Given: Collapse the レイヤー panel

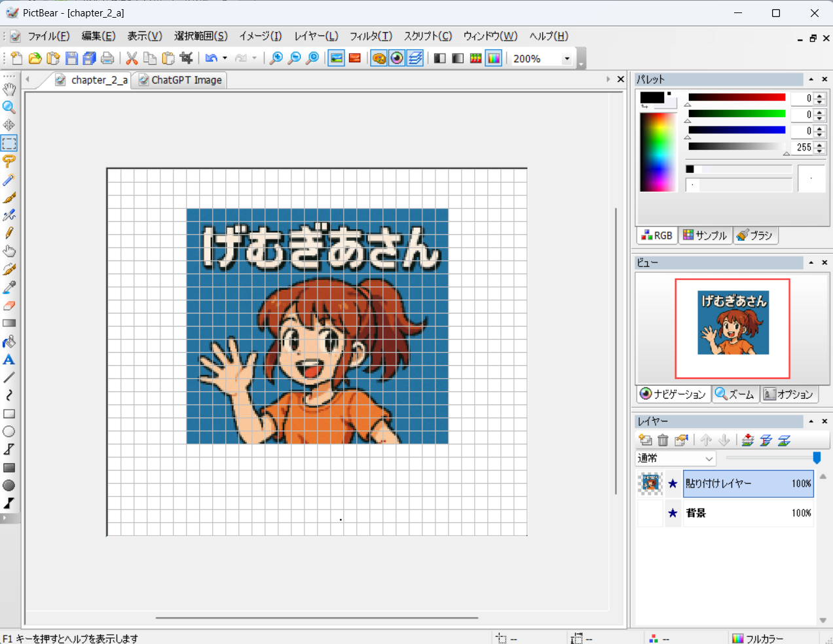Looking at the screenshot, I should tap(811, 421).
